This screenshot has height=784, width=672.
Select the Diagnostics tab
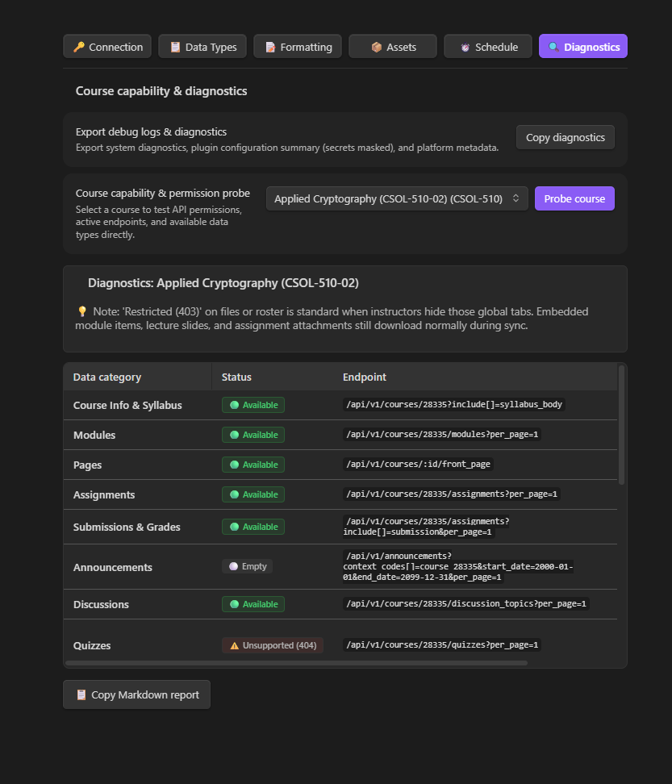pyautogui.click(x=583, y=47)
